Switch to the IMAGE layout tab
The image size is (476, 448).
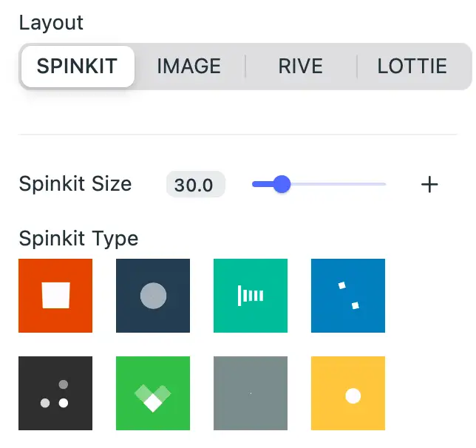point(189,67)
